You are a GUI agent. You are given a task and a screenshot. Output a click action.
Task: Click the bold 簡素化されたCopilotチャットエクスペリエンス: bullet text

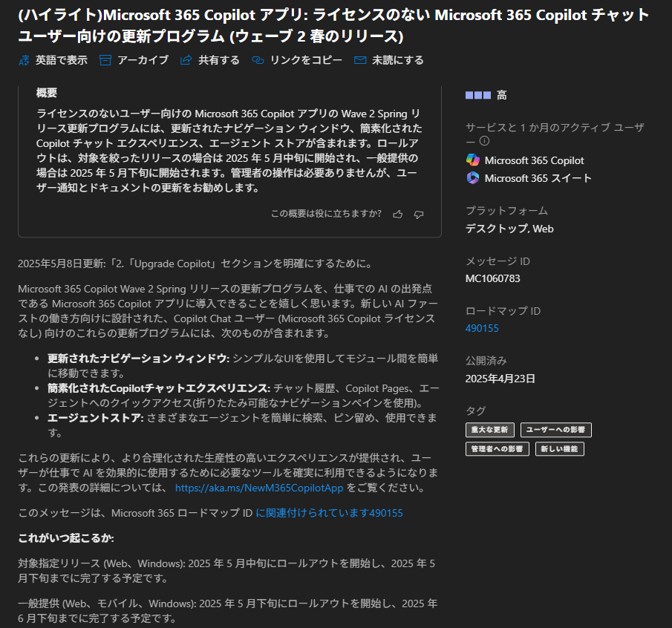pyautogui.click(x=159, y=388)
